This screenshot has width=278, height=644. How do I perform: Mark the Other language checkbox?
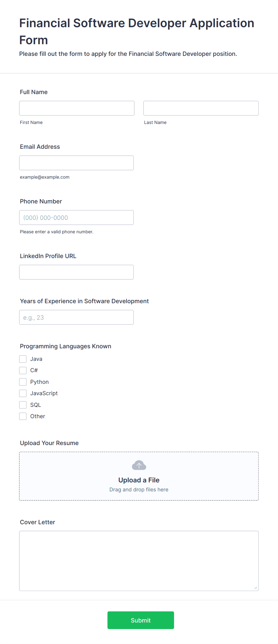pos(23,416)
